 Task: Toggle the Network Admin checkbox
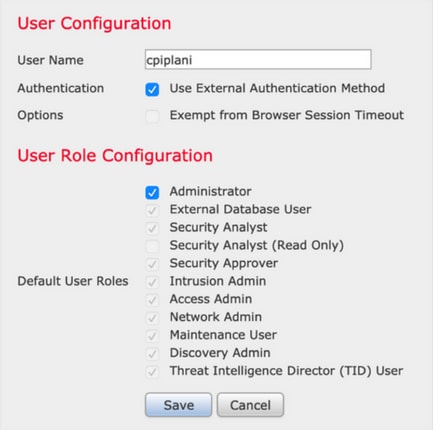pos(152,318)
